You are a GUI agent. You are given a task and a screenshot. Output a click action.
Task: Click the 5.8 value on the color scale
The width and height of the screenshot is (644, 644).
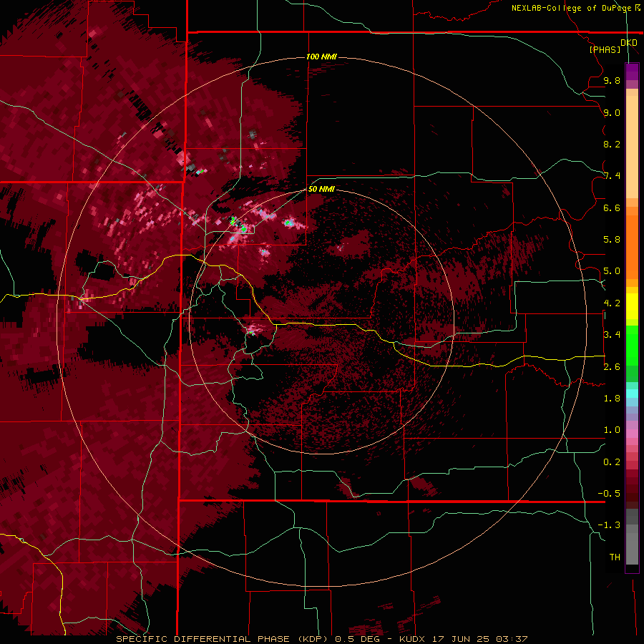[x=612, y=240]
